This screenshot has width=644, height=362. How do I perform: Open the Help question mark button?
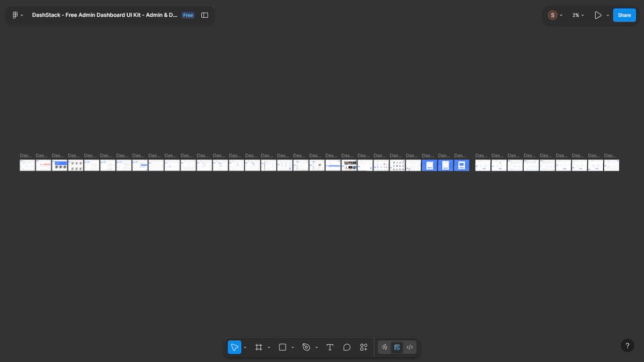coord(627,346)
